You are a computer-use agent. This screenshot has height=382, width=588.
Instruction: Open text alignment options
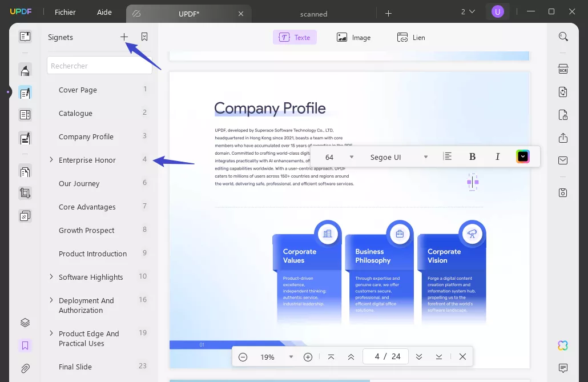(448, 156)
